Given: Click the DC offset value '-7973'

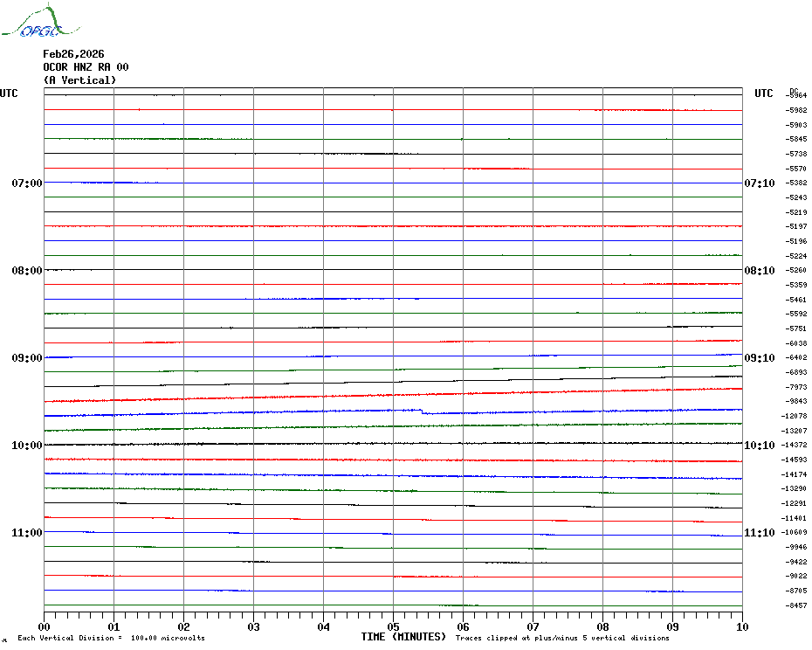Looking at the screenshot, I should coord(796,387).
